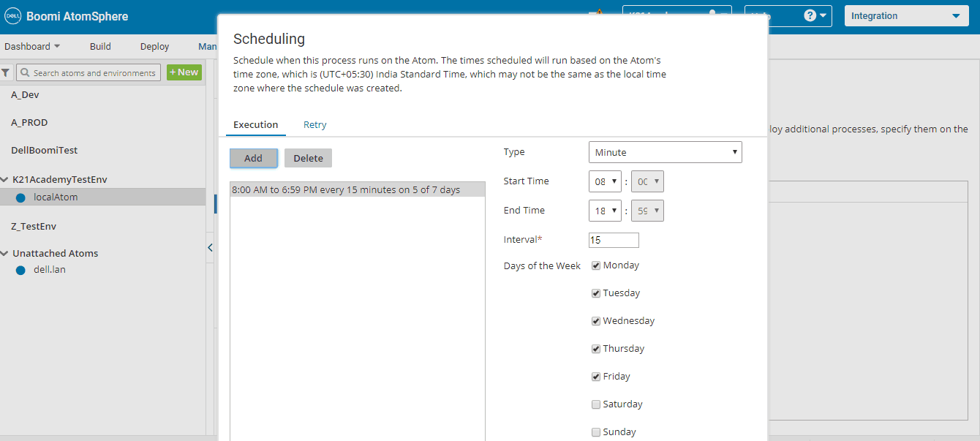The height and width of the screenshot is (441, 980).
Task: Click the Add schedule button
Action: click(x=254, y=158)
